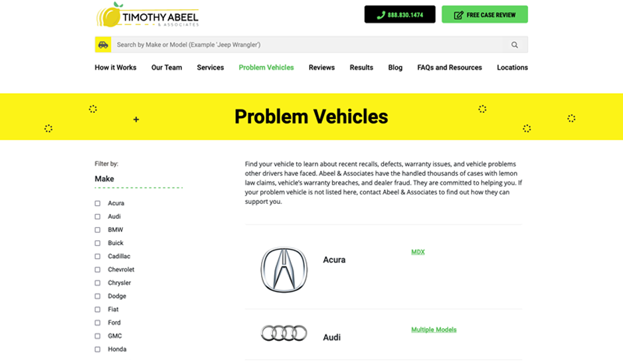Enable the Buick filter
Screen dimensions: 623x364
point(98,243)
